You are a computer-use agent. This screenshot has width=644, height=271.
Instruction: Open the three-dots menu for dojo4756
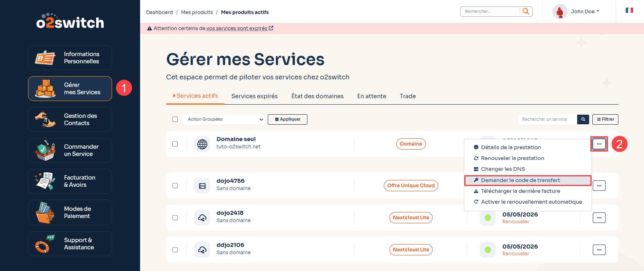point(599,186)
